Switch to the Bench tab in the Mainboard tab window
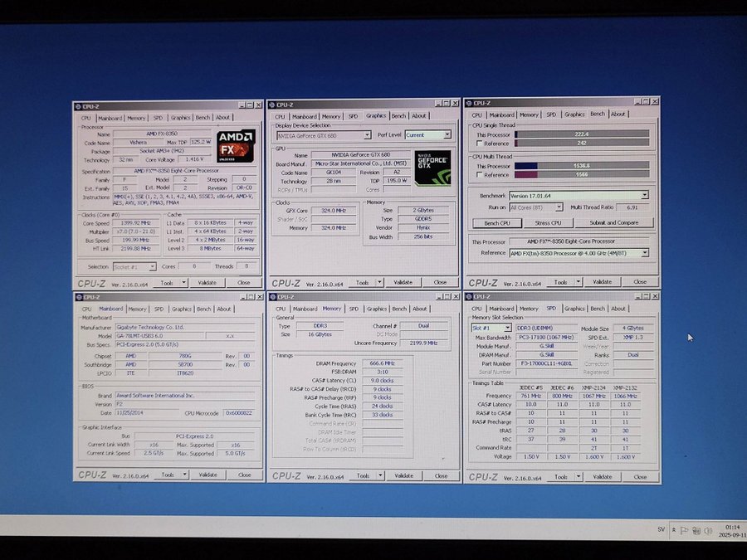Screen dimensions: 747x560 pyautogui.click(x=203, y=309)
